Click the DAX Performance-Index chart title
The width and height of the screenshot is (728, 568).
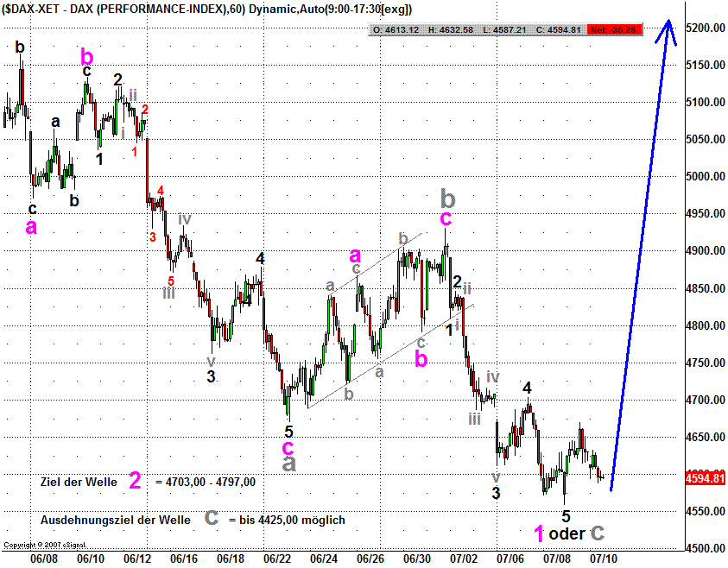[x=207, y=9]
